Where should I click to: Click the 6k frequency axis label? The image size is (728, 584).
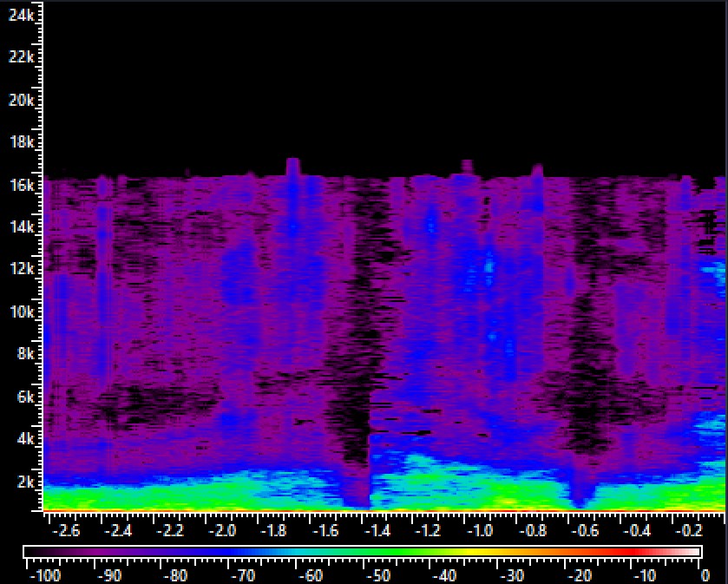pyautogui.click(x=25, y=397)
